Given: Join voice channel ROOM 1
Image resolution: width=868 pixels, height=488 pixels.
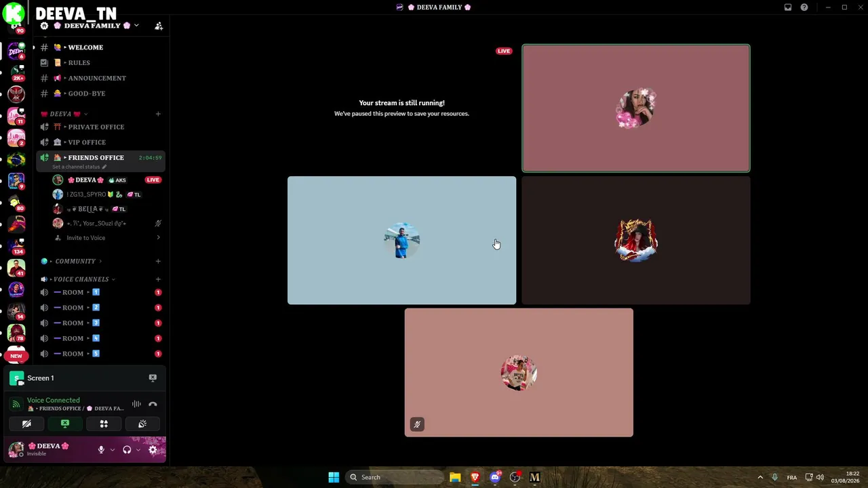Looking at the screenshot, I should (100, 293).
